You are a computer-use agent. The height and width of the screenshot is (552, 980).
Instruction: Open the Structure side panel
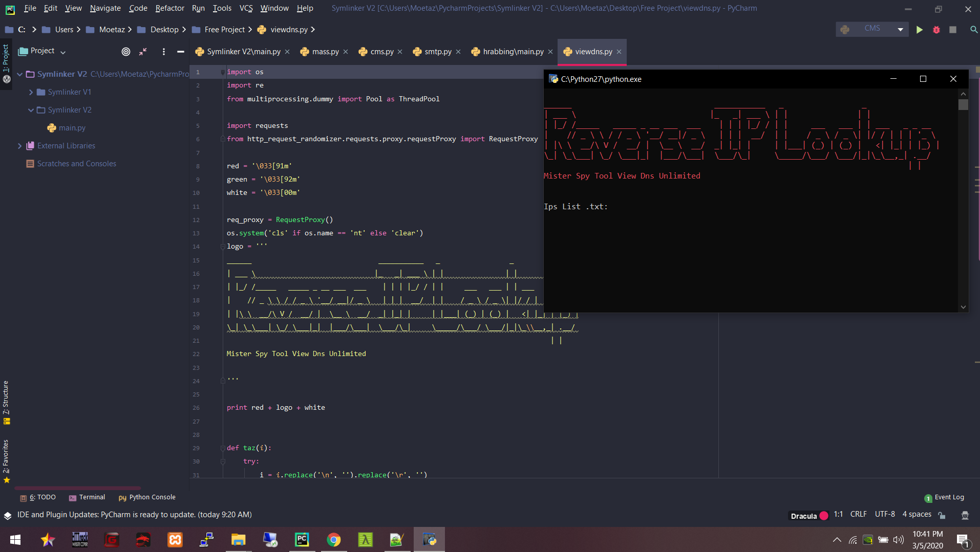[x=6, y=403]
